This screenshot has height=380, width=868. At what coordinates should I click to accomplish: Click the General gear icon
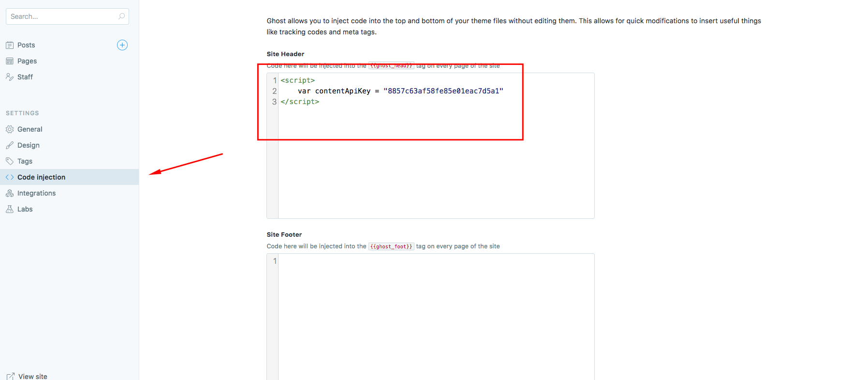pyautogui.click(x=10, y=129)
